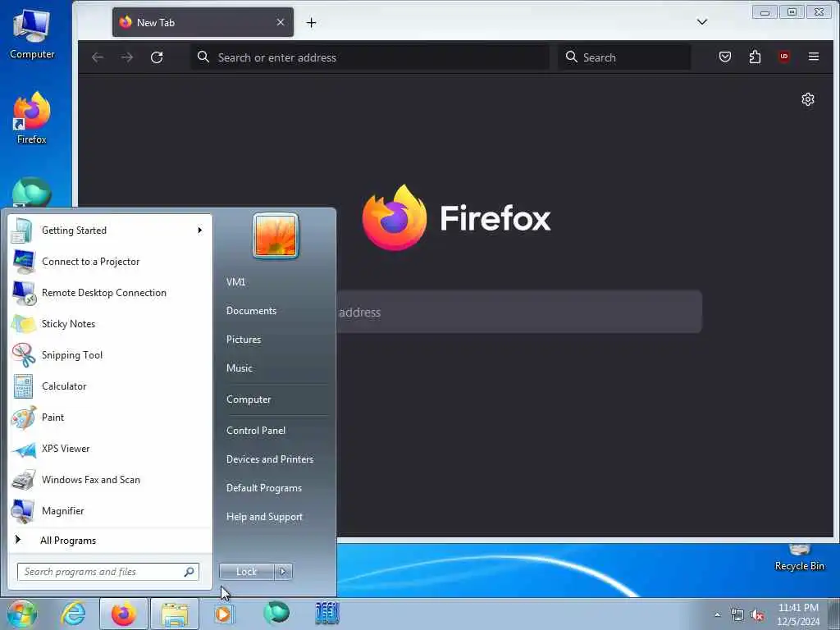Open Help and Support

point(265,517)
